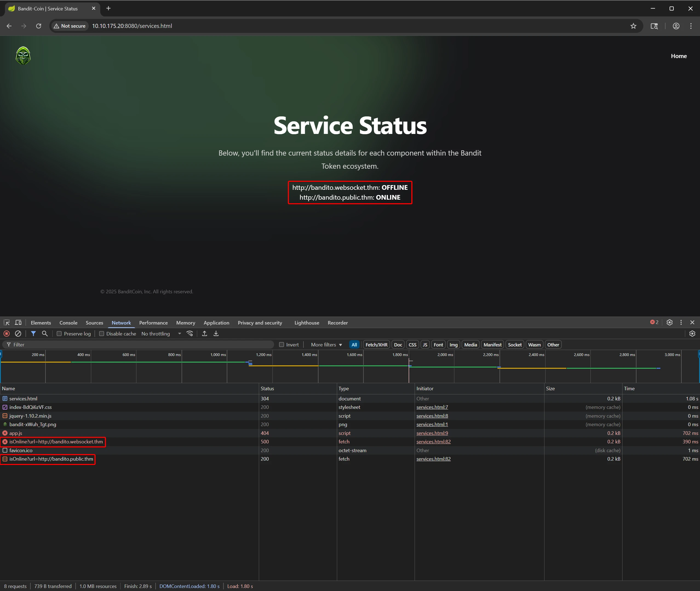The width and height of the screenshot is (700, 591).
Task: Toggle the device toolbar icon
Action: (18, 323)
